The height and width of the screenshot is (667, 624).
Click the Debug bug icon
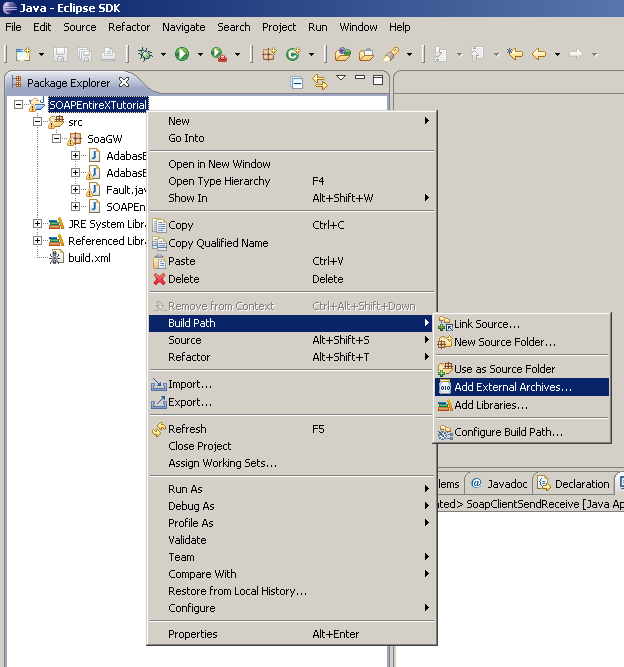tap(145, 54)
